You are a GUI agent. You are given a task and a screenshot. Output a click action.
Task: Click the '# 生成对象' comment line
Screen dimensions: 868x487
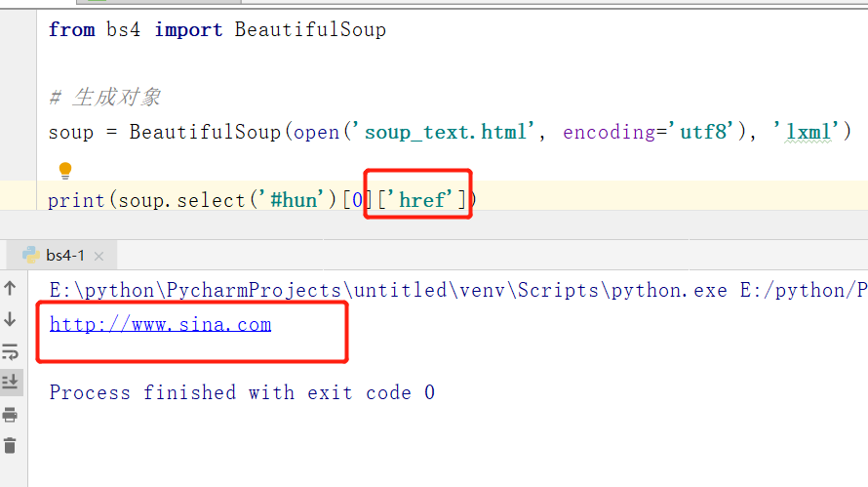pyautogui.click(x=104, y=98)
